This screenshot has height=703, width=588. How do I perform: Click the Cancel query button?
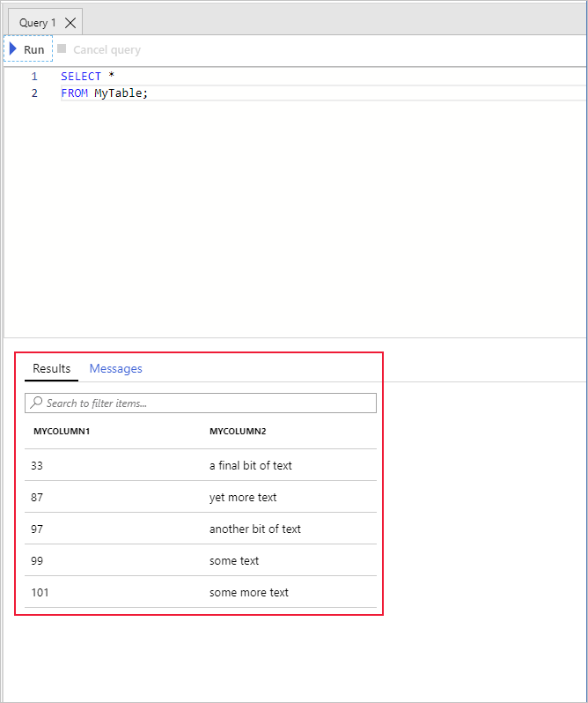[x=99, y=49]
